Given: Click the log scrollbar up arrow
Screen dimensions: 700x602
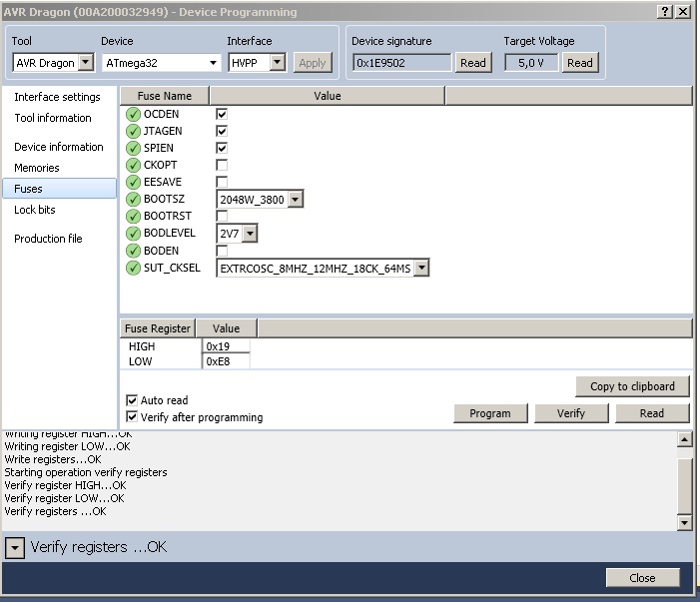Looking at the screenshot, I should (684, 439).
